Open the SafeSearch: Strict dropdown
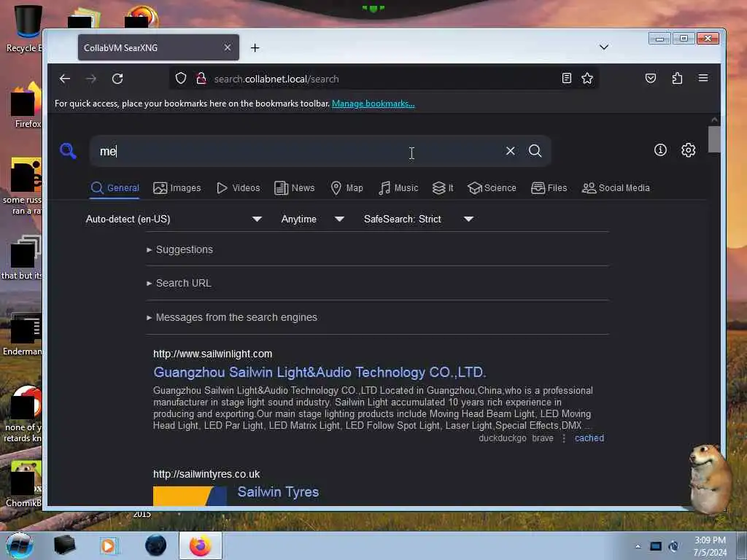 pos(418,219)
